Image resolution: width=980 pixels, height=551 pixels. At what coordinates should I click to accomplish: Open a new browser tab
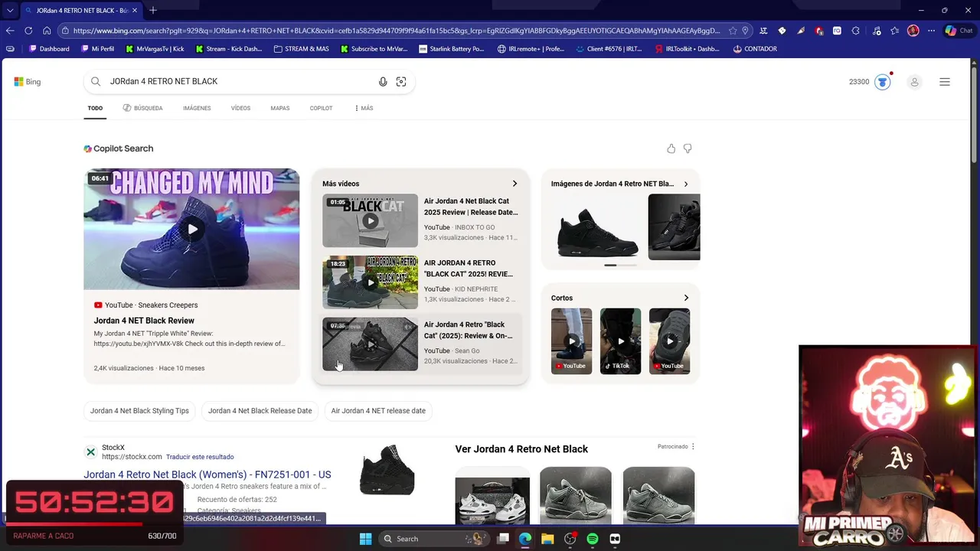153,10
